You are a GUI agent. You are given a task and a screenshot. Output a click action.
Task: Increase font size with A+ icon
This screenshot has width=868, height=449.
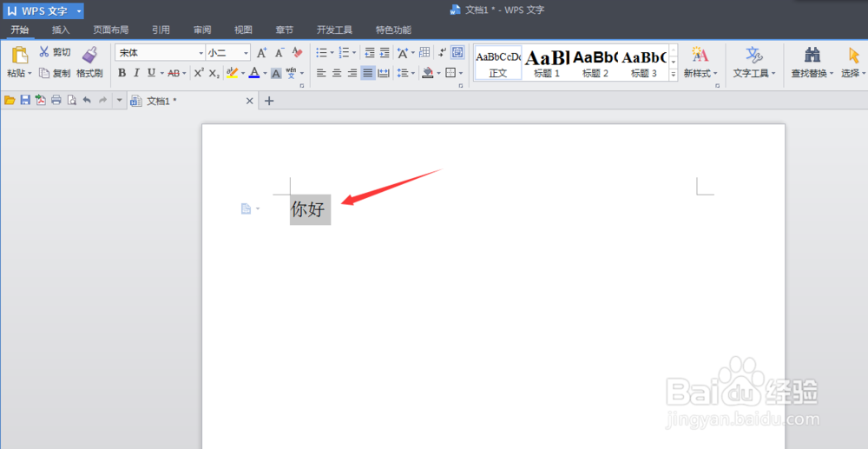[x=262, y=53]
